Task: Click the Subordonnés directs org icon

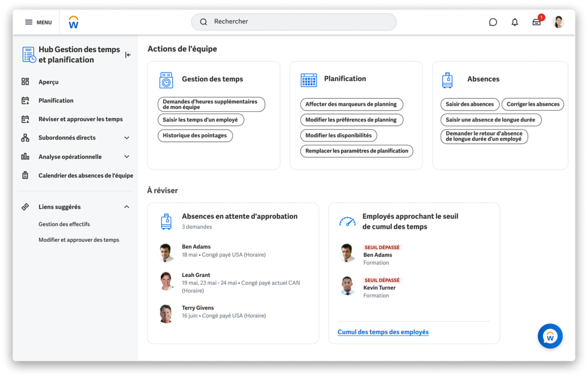Action: click(x=25, y=138)
